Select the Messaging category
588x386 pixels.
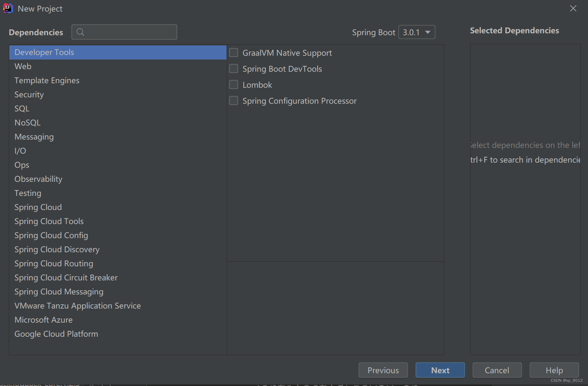tap(118, 137)
